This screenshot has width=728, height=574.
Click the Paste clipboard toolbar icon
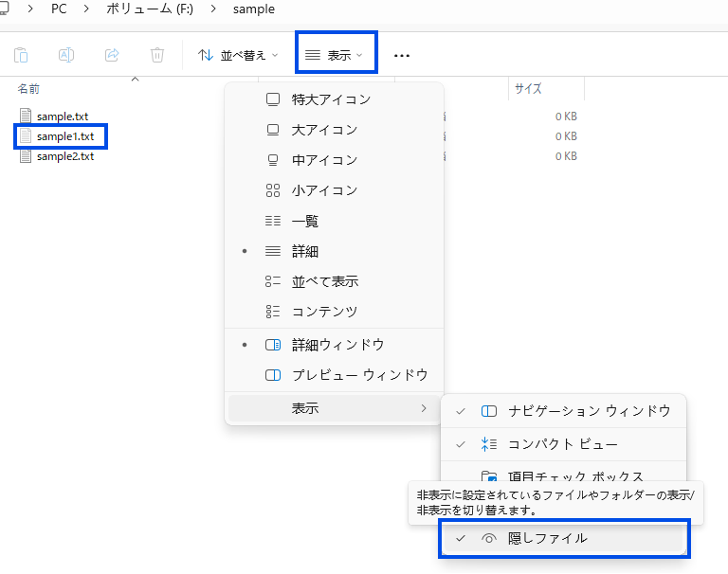click(21, 55)
